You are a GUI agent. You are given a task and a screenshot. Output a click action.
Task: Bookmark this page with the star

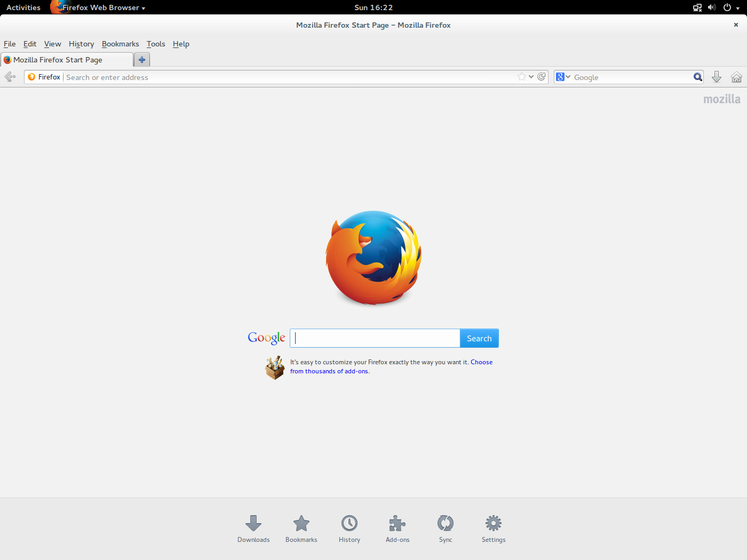[x=522, y=77]
